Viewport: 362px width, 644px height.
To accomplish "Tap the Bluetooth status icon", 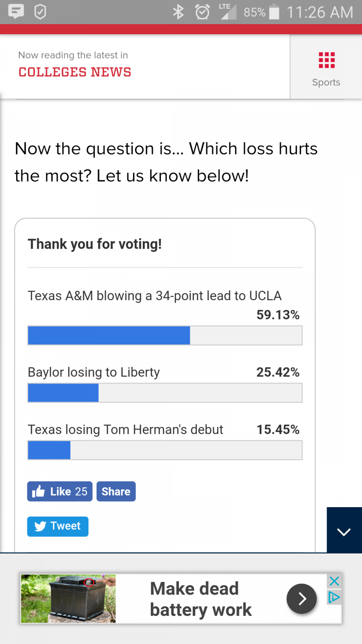I will (178, 12).
